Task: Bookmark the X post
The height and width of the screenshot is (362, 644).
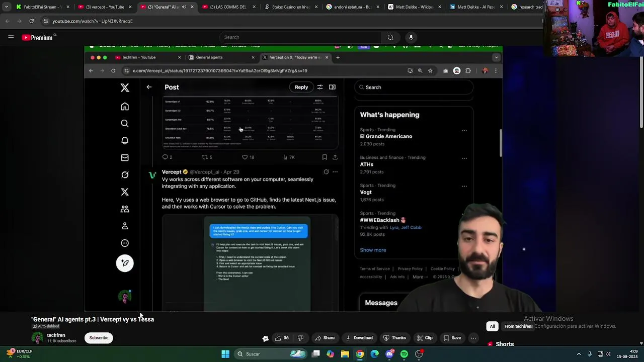Action: (325, 157)
